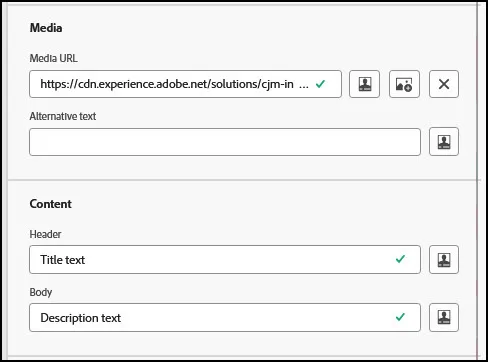Click the Header field containing Title text
The width and height of the screenshot is (488, 362).
pos(225,260)
